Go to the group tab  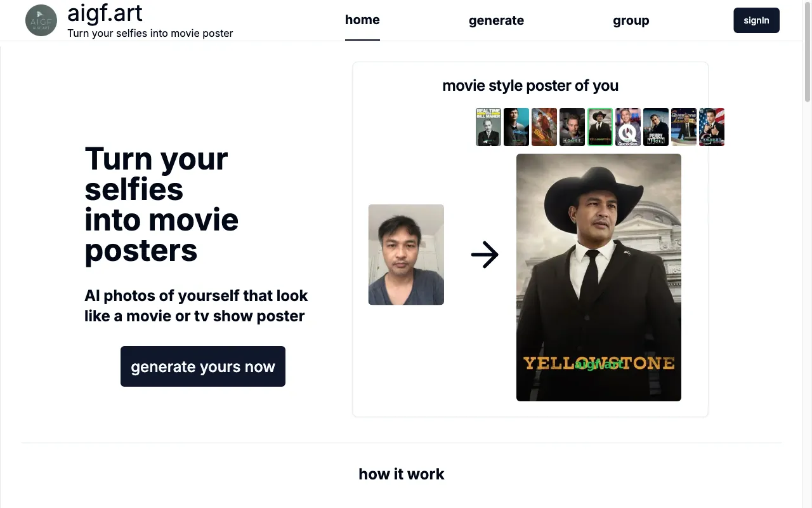click(x=631, y=20)
